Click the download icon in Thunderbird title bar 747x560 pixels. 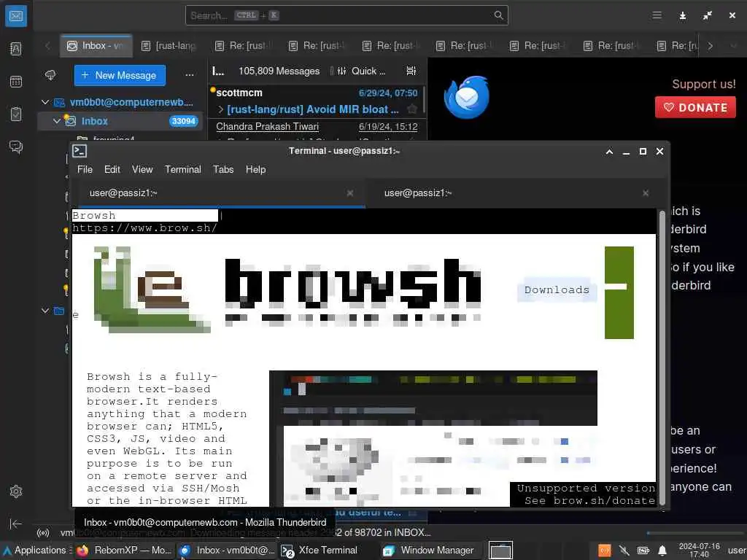[x=682, y=16]
